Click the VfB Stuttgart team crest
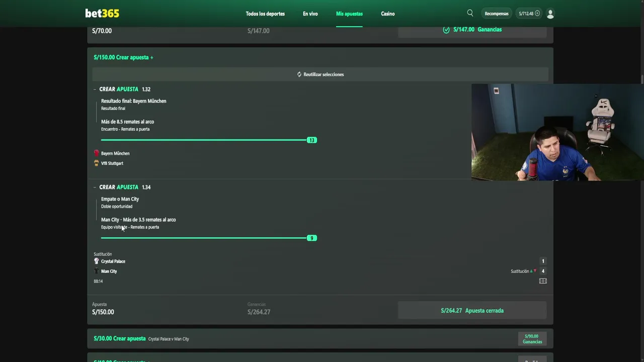This screenshot has width=644, height=362. point(96,163)
